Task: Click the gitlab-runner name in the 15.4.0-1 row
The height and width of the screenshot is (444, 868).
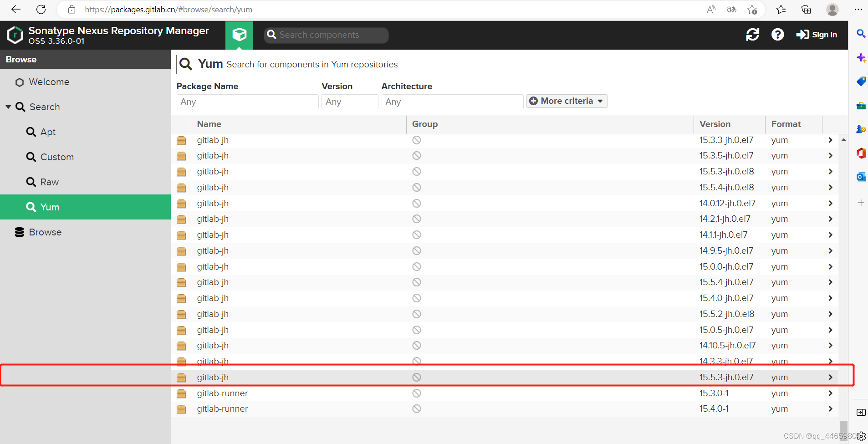Action: click(x=222, y=409)
